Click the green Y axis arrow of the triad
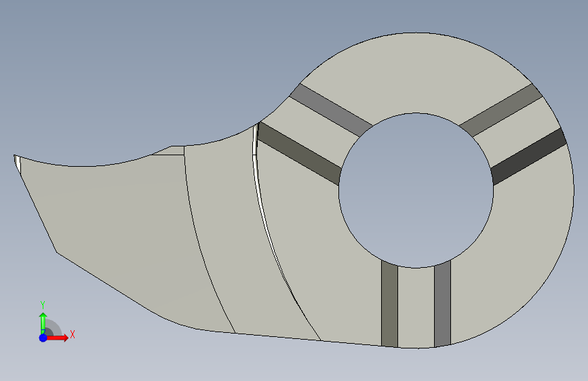This screenshot has width=588, height=381. click(43, 323)
